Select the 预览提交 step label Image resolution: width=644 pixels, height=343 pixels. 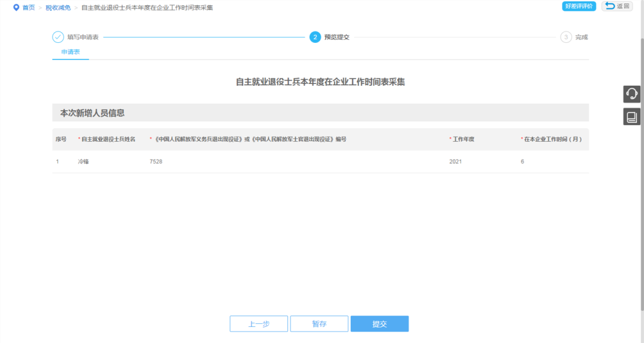click(x=337, y=38)
